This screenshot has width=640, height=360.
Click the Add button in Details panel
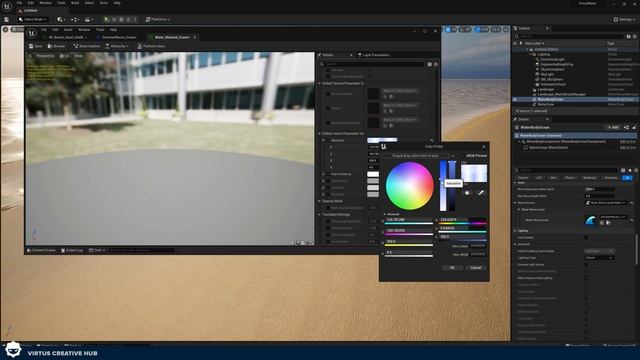pos(612,127)
